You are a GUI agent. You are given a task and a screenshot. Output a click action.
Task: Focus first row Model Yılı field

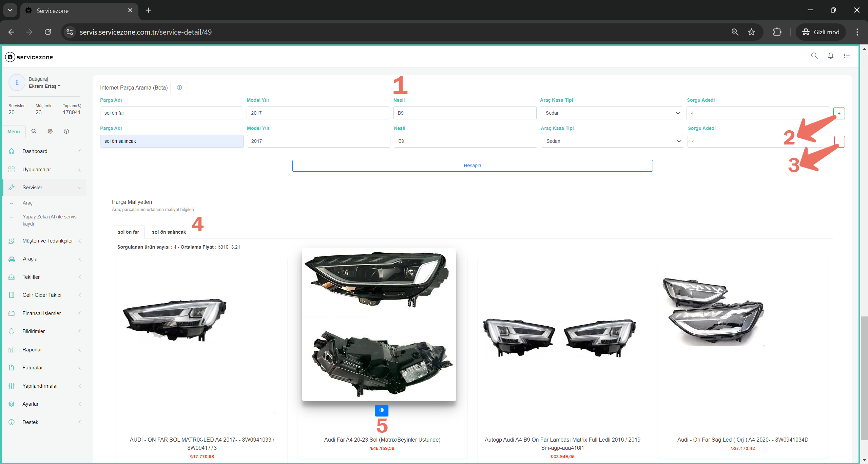coord(318,113)
